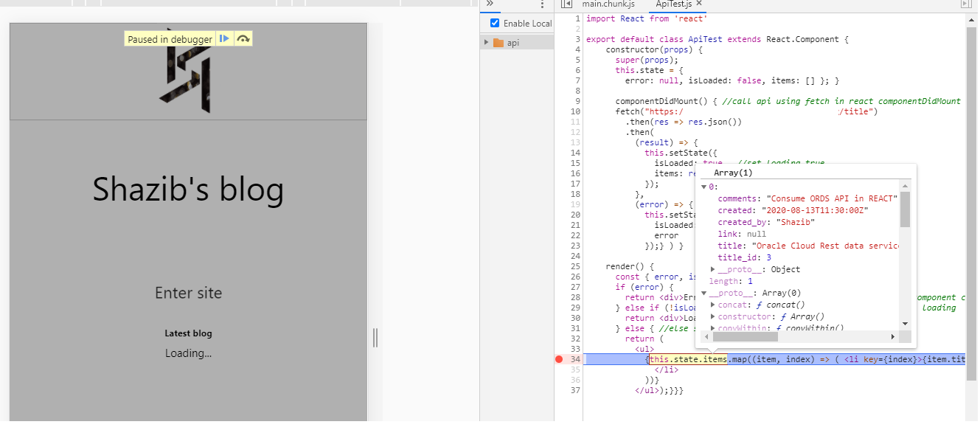980x430 pixels.
Task: Show more navigator tabs chevron
Action: 490,4
